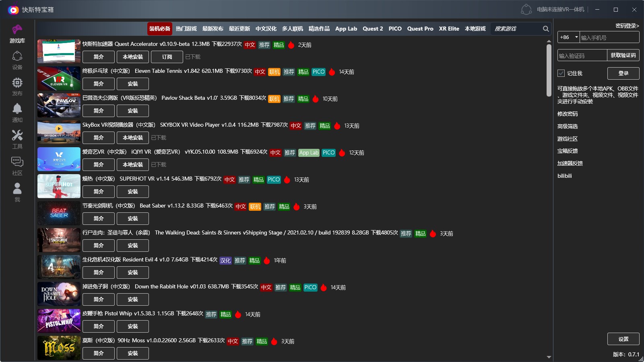This screenshot has width=644, height=362.
Task: Open the 宝箱反馈 link
Action: click(568, 151)
